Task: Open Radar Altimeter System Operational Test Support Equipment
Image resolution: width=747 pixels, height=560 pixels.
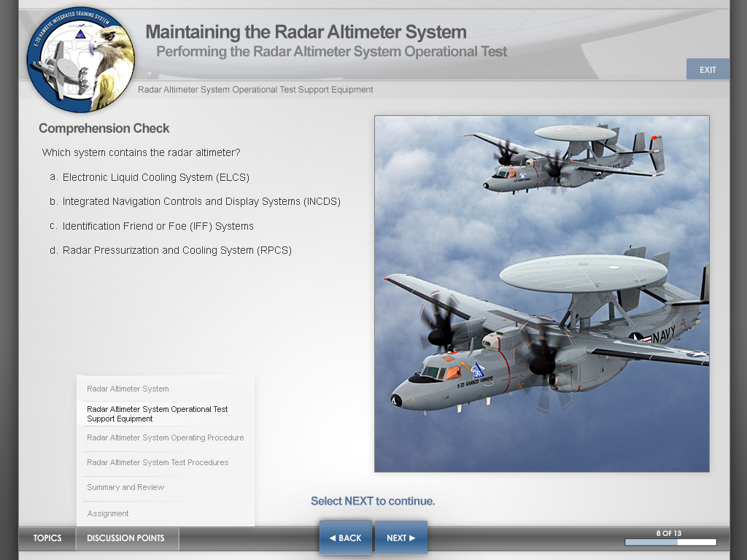Action: [x=157, y=413]
